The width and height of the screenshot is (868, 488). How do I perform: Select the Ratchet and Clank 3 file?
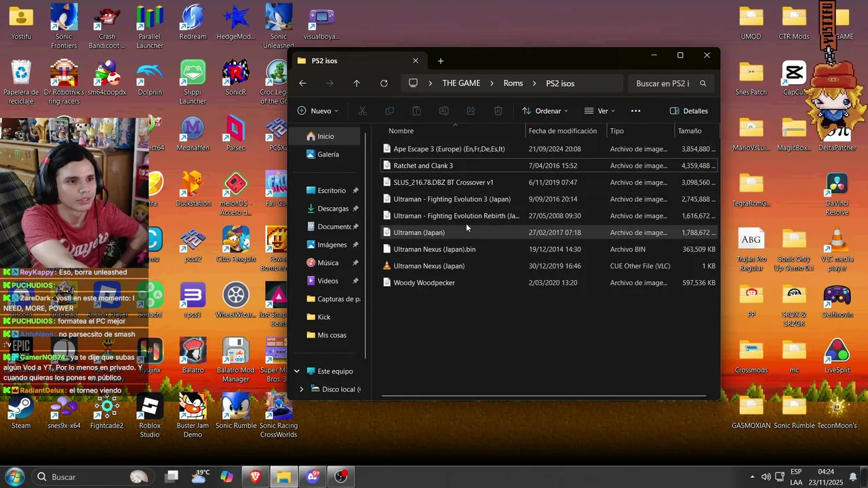tap(549, 165)
